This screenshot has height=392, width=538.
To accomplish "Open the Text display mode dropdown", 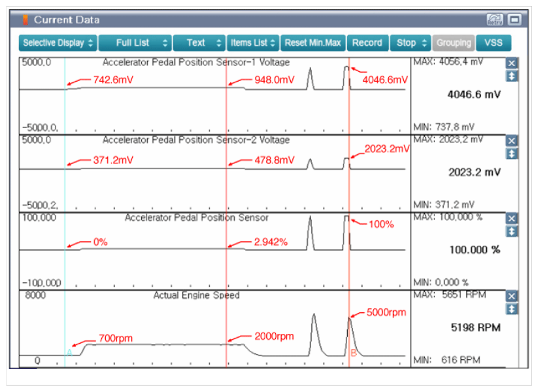I will 199,43.
